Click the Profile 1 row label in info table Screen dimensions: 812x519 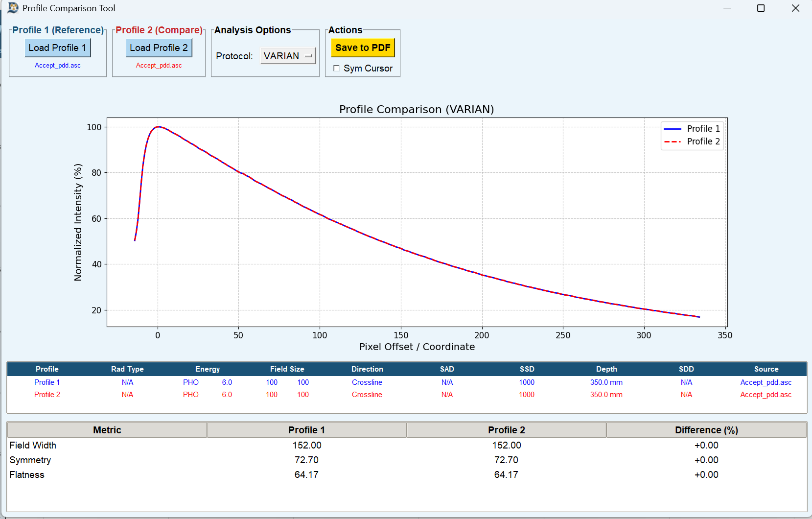47,382
